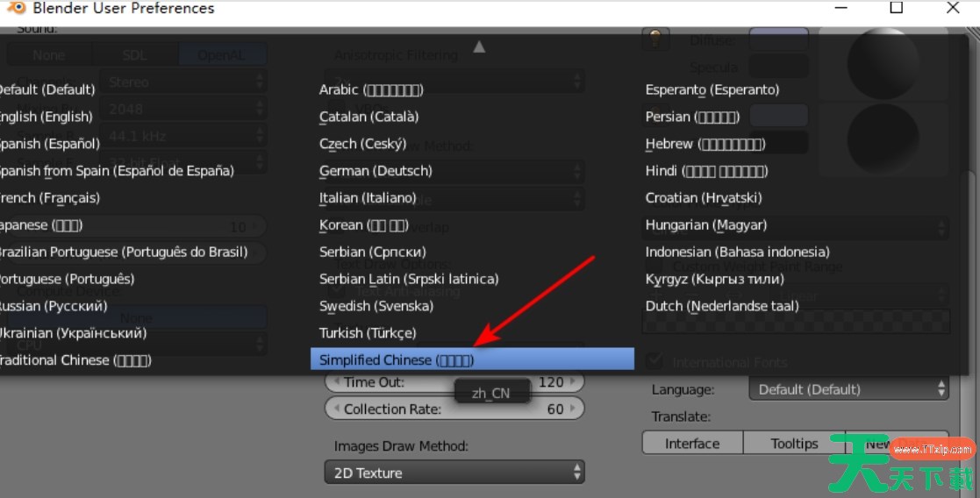The height and width of the screenshot is (498, 980).
Task: Click the lightbulb lamp icon
Action: (655, 39)
